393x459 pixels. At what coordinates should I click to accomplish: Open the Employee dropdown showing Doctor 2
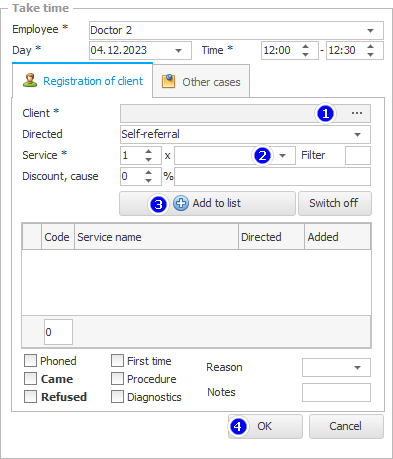point(370,30)
